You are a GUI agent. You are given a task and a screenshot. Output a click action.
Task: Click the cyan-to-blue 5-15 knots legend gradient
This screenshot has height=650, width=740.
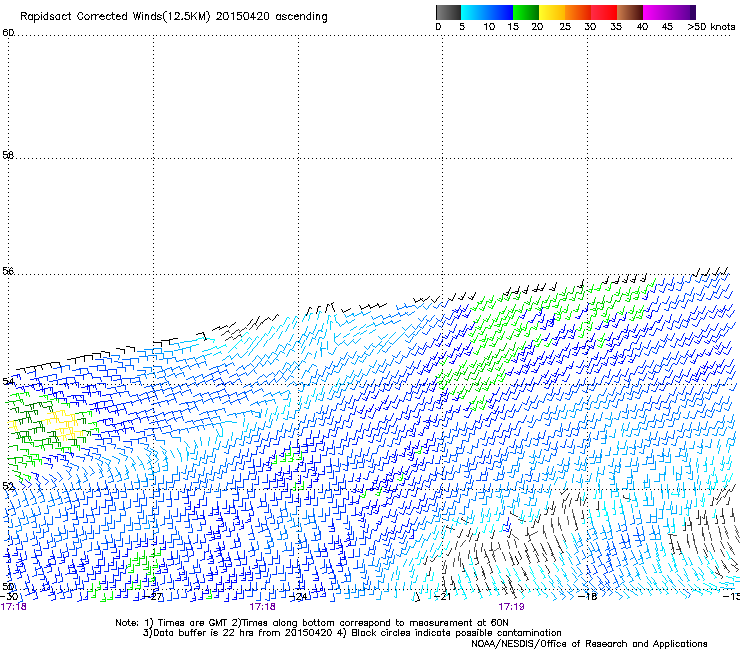pyautogui.click(x=487, y=12)
